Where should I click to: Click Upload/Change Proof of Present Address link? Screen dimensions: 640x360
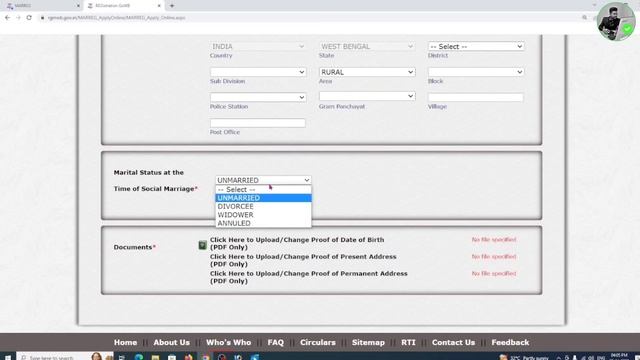(x=303, y=260)
